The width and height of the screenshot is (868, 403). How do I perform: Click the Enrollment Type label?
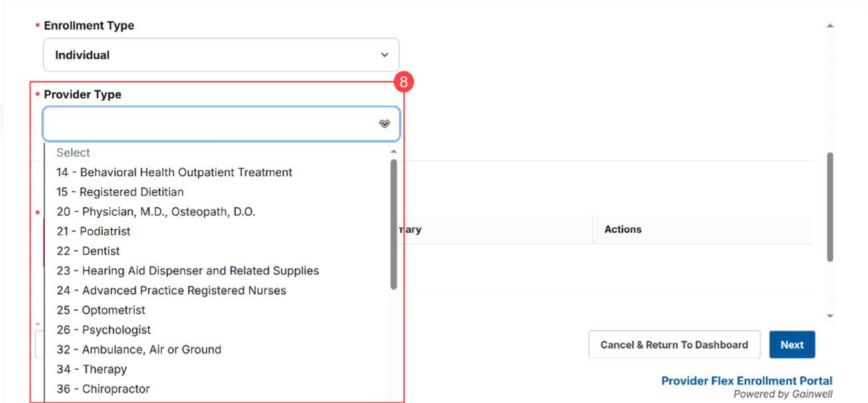[x=89, y=25]
